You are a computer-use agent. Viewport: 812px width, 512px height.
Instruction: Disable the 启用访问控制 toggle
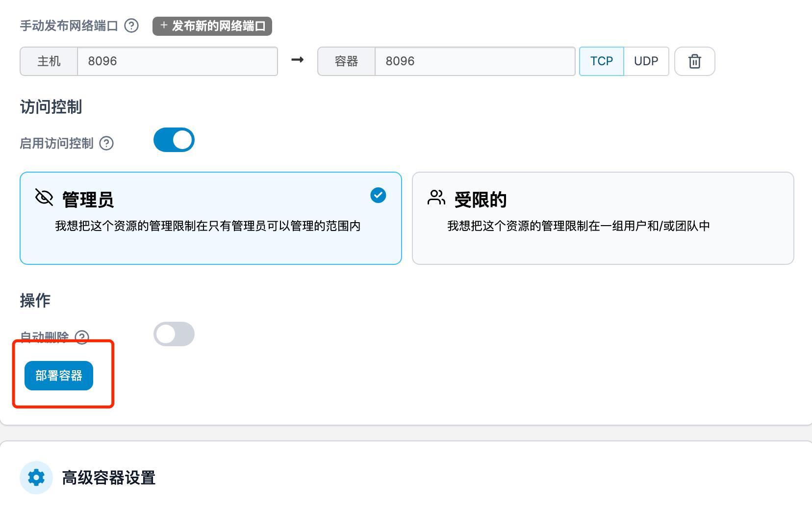(174, 139)
